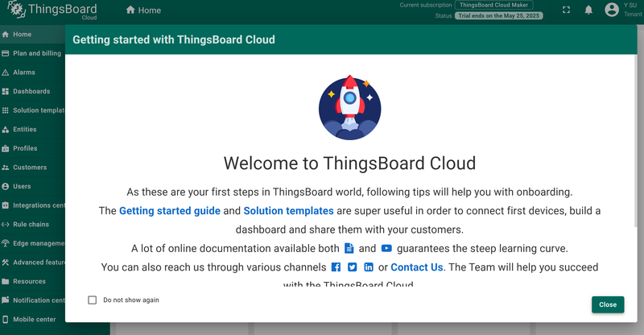Go to Alarms in sidebar
The height and width of the screenshot is (335, 644).
point(32,72)
